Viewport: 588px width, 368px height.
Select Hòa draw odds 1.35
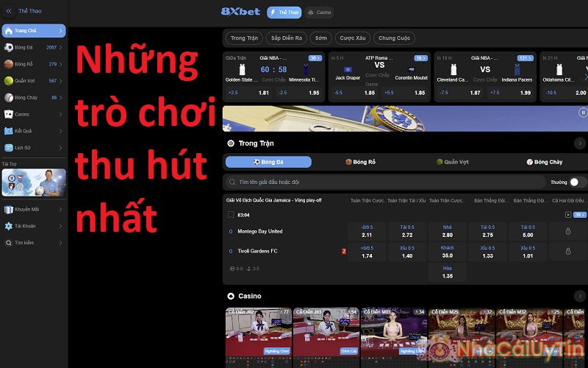point(448,272)
